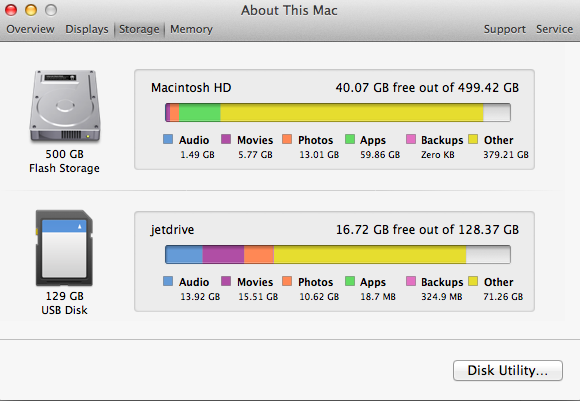580x401 pixels.
Task: Click the Photos label under Macintosh HD
Action: coord(316,140)
